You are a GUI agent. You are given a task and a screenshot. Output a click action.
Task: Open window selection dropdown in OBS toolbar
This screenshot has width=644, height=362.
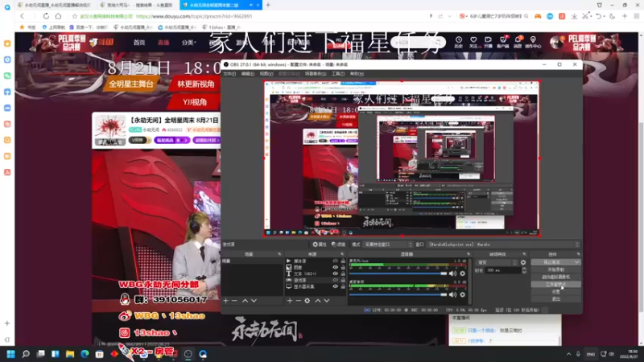pos(504,245)
